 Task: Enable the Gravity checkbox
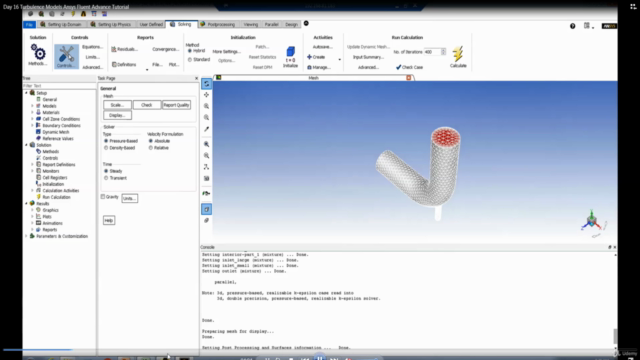[103, 197]
